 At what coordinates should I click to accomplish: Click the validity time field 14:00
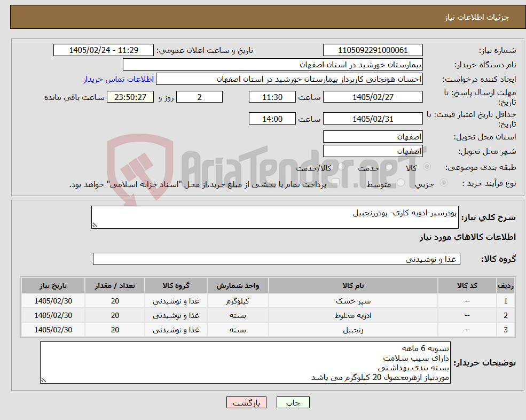pos(272,119)
